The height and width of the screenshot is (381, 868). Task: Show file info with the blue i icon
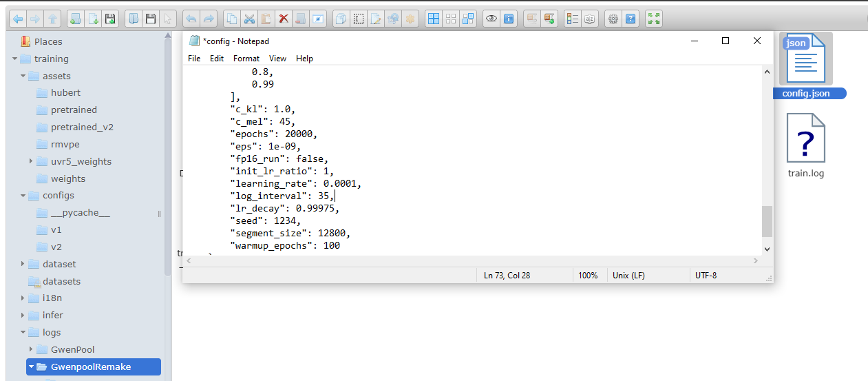pos(509,19)
